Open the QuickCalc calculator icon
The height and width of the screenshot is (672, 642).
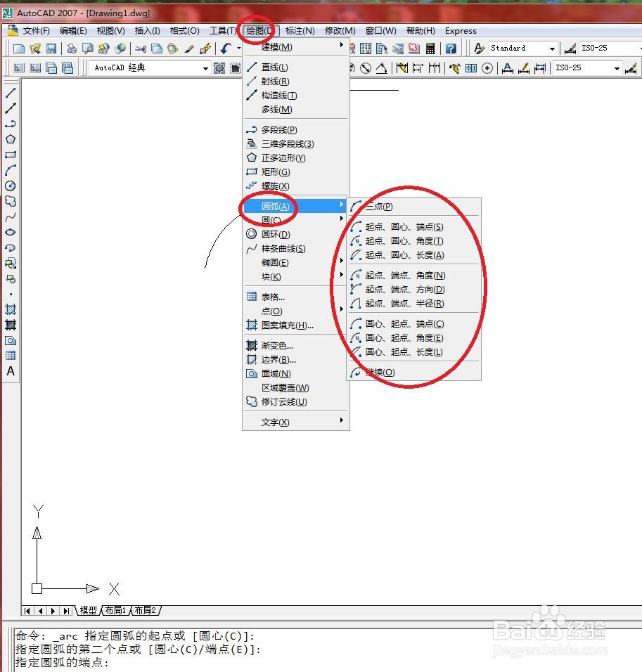[x=430, y=49]
